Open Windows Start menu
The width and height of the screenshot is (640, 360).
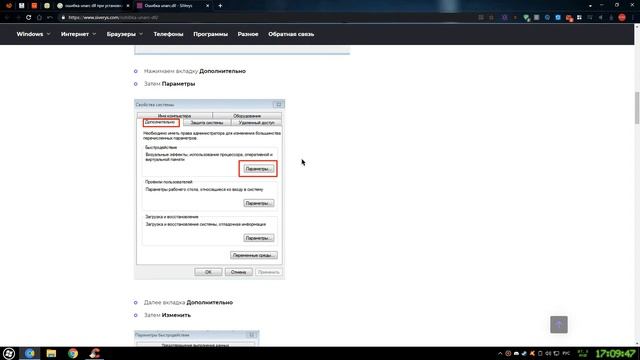tap(9, 353)
